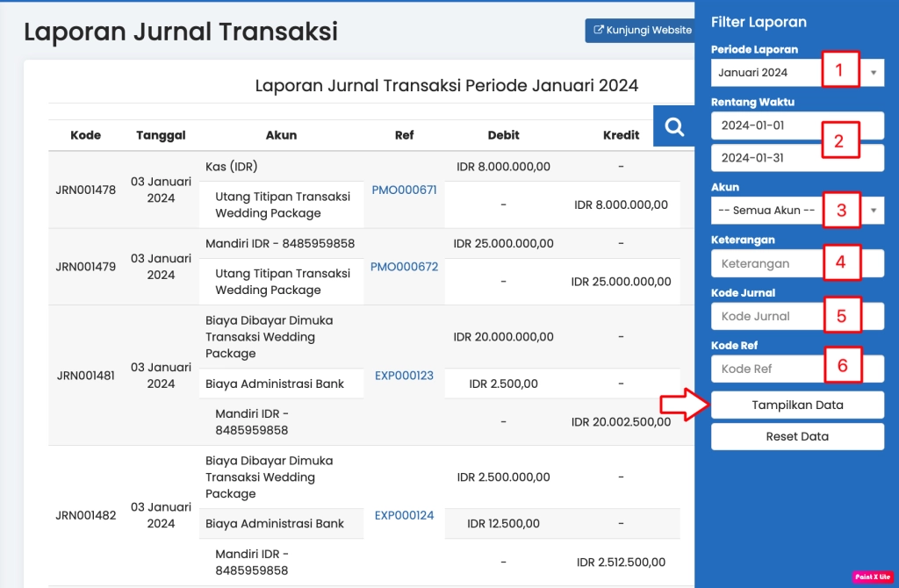Focus the Keterangan input field

[764, 263]
